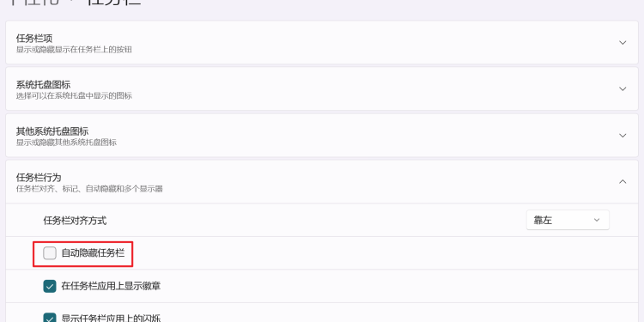Enable the 自动隐藏任务栏 checkbox
This screenshot has height=322, width=644.
coord(50,253)
